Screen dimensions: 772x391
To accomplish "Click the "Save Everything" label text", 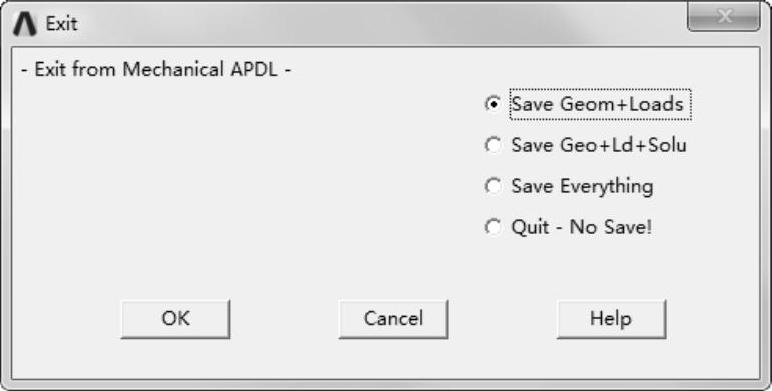I will coord(582,187).
